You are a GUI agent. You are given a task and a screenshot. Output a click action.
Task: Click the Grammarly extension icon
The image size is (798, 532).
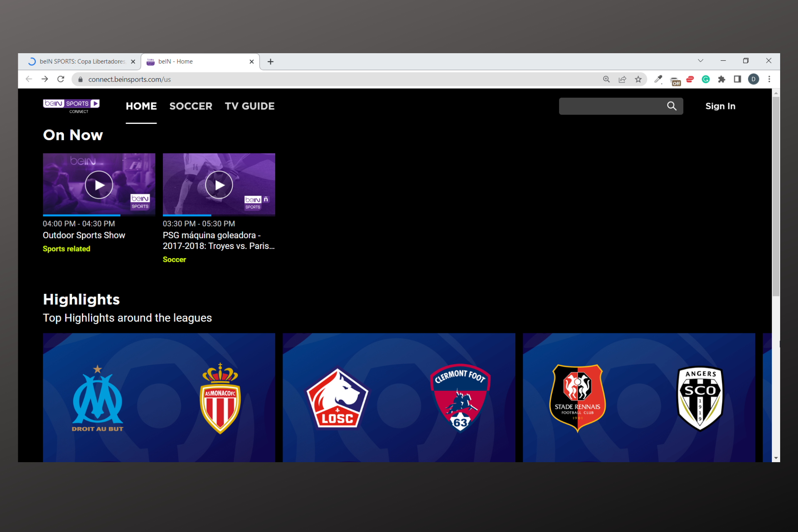click(x=706, y=79)
